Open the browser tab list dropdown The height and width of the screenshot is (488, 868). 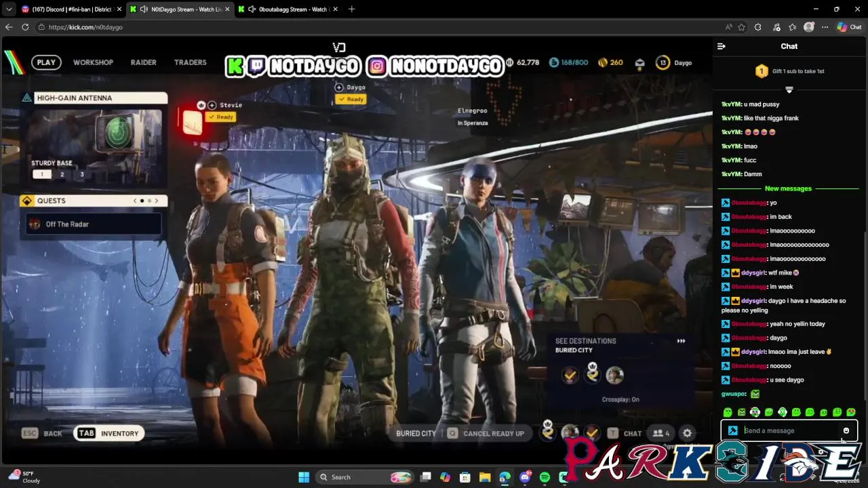point(9,9)
